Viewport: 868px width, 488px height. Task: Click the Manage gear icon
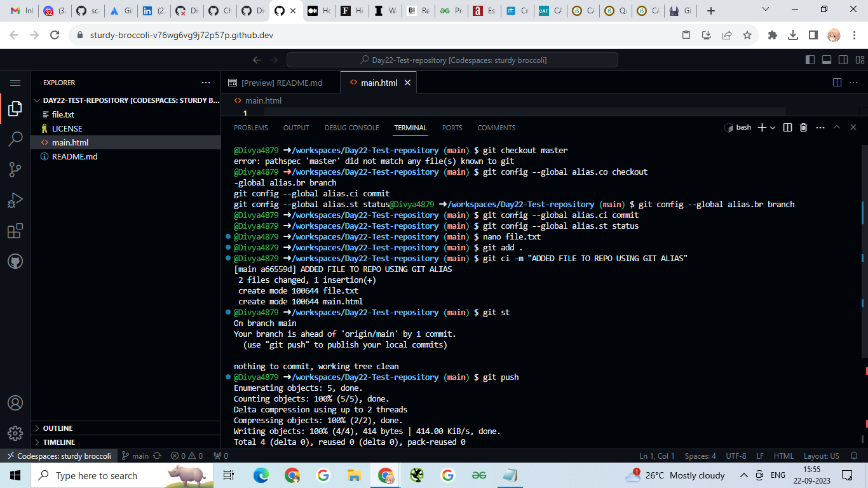coord(15,433)
